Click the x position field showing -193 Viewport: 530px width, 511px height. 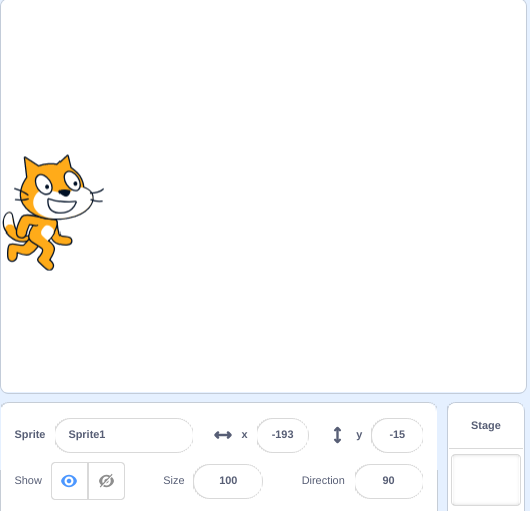(x=283, y=435)
